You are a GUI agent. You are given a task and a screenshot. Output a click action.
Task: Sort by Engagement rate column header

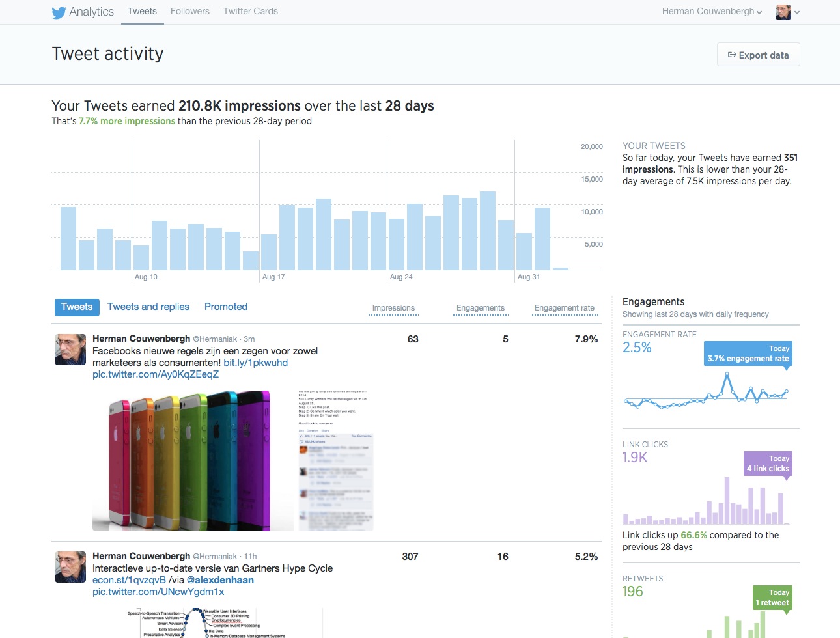tap(565, 308)
